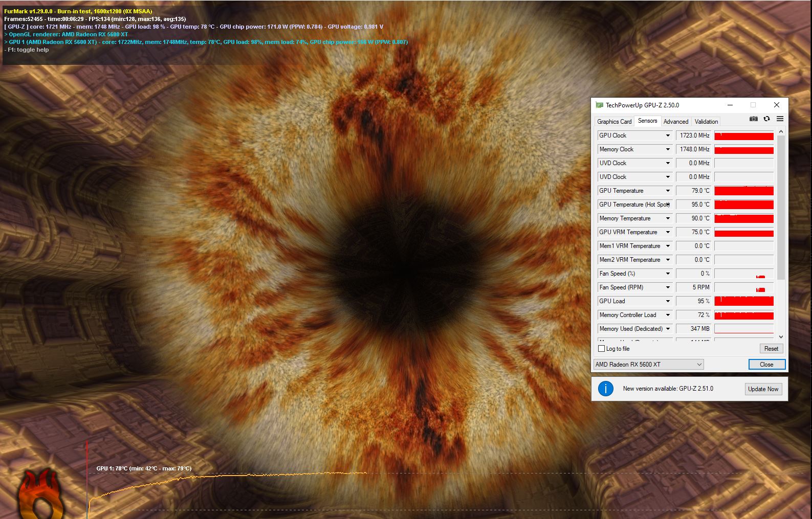Viewport: 812px width, 519px height.
Task: Click the blue info icon in update banner
Action: (605, 389)
